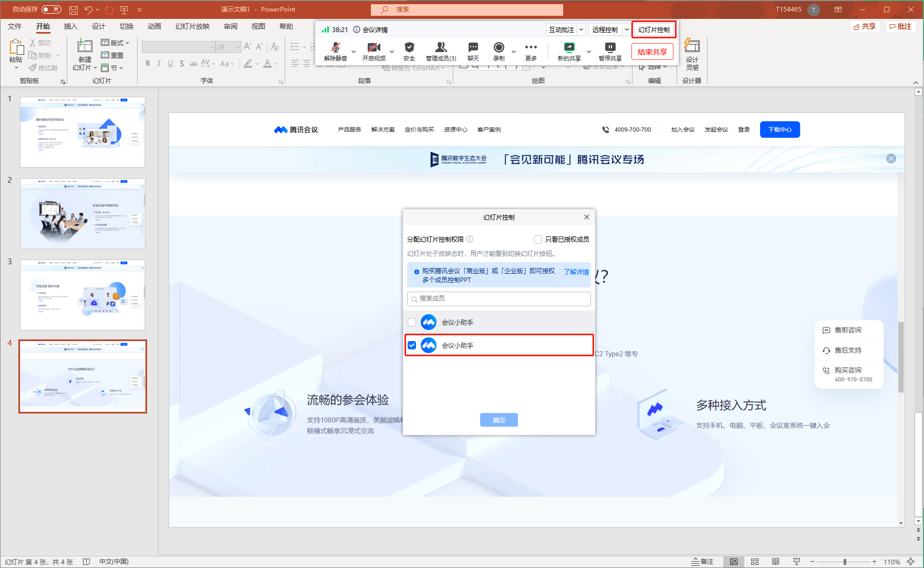Start slideshow from beginning icon in quick access
Viewport: 924px width, 568px height.
124,9
